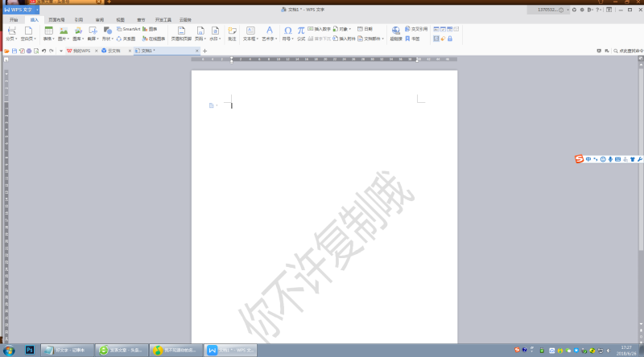This screenshot has width=644, height=357.
Task: Open Photoshop from the taskbar
Action: [x=30, y=350]
